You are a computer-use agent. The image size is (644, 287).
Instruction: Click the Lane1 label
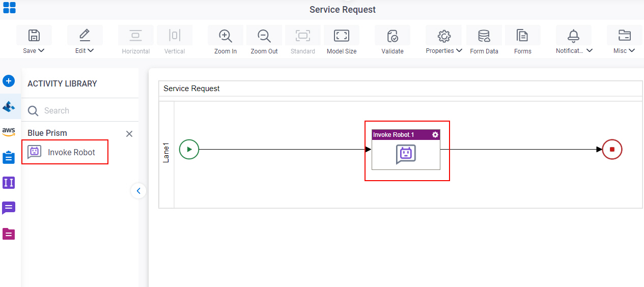coord(166,153)
